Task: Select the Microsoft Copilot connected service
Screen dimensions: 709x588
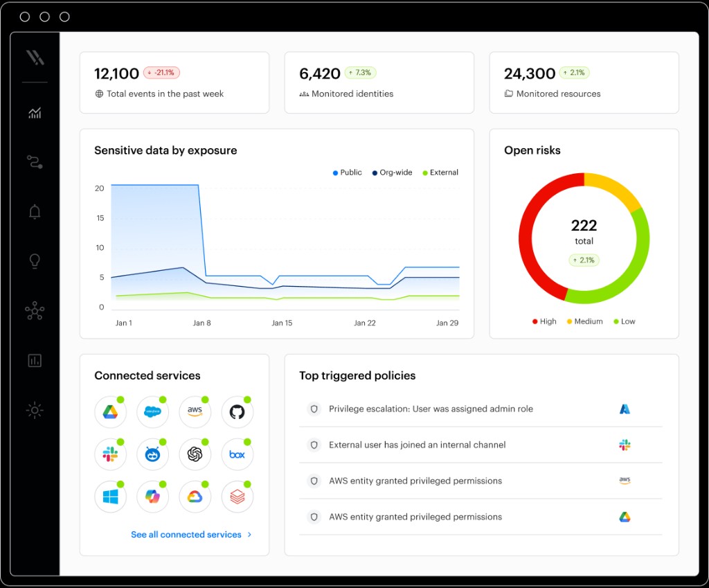Action: tap(152, 497)
